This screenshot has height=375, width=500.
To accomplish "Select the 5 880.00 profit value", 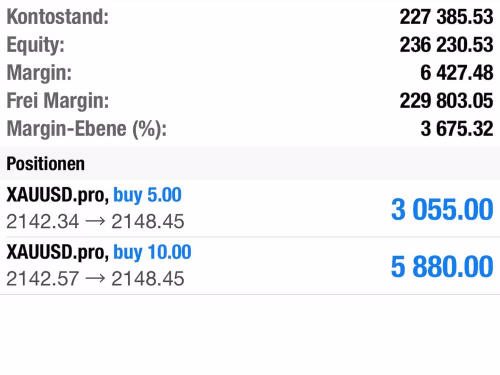I will (x=442, y=267).
